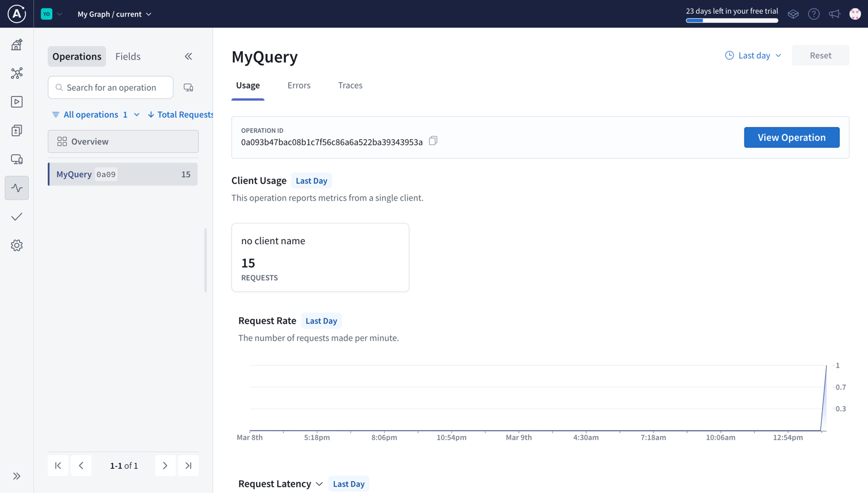Open the Settings gear icon
This screenshot has width=868, height=493.
click(17, 245)
